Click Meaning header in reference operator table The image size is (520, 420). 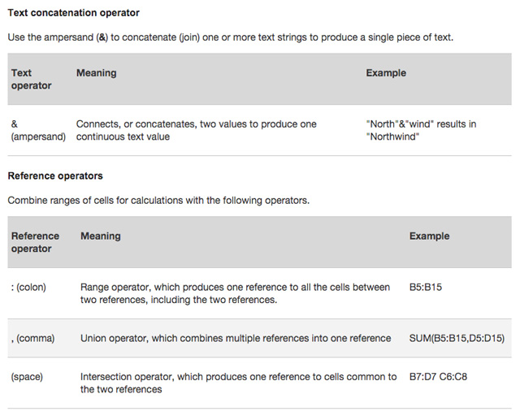pyautogui.click(x=101, y=236)
